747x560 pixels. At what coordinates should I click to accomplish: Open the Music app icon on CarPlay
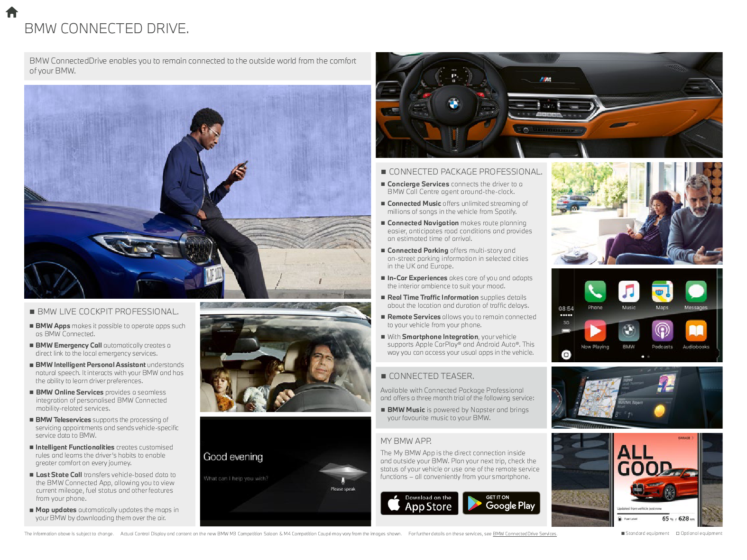click(628, 291)
